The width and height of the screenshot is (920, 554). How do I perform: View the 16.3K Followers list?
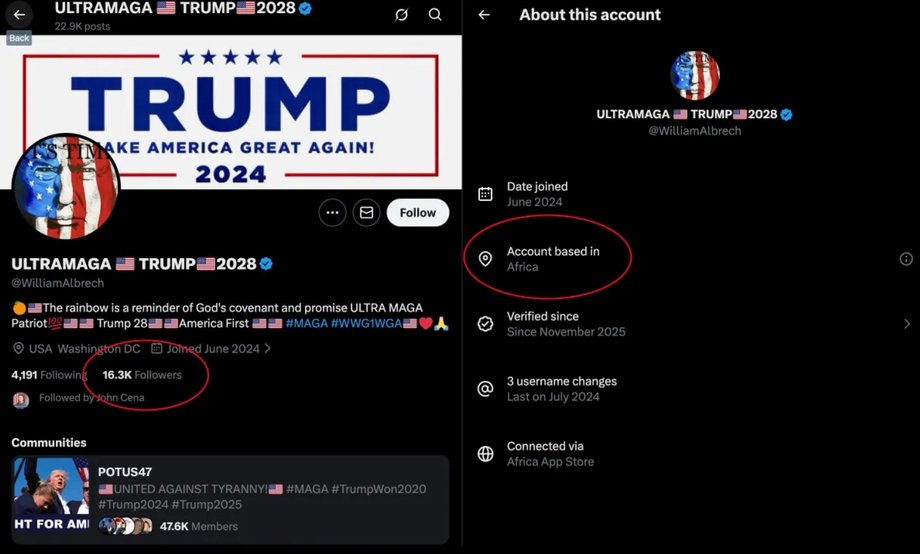pos(142,375)
